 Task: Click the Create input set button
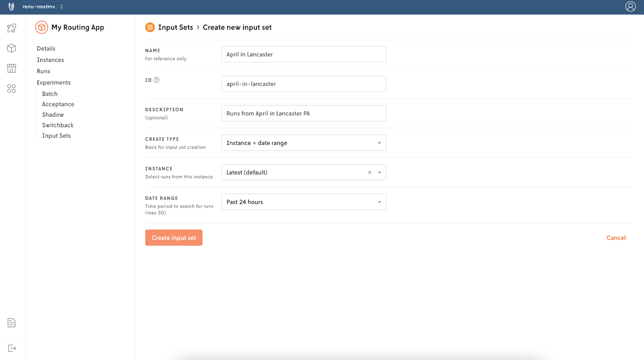[174, 238]
